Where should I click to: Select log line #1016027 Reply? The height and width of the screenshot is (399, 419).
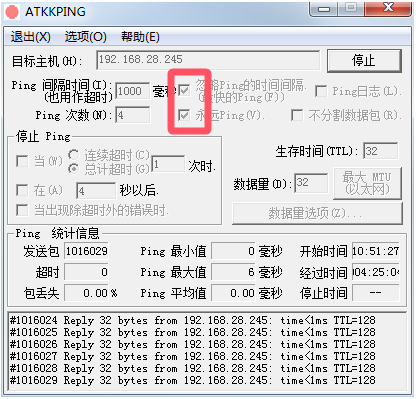click(192, 356)
